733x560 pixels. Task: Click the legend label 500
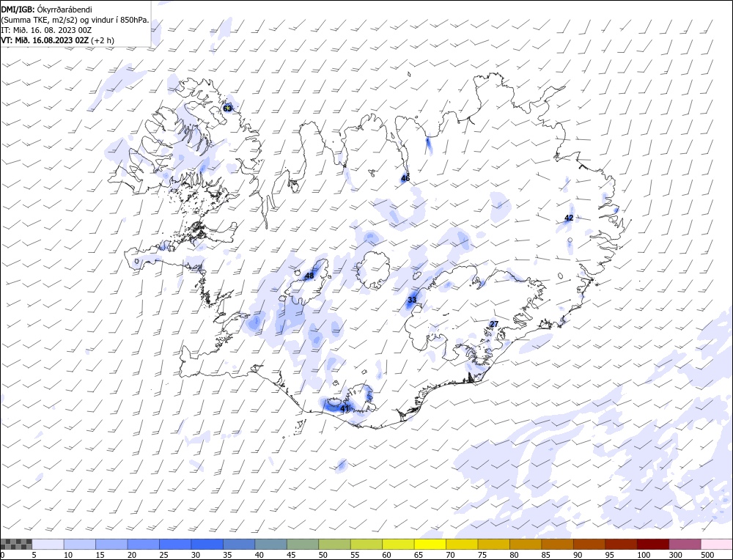tap(708, 555)
